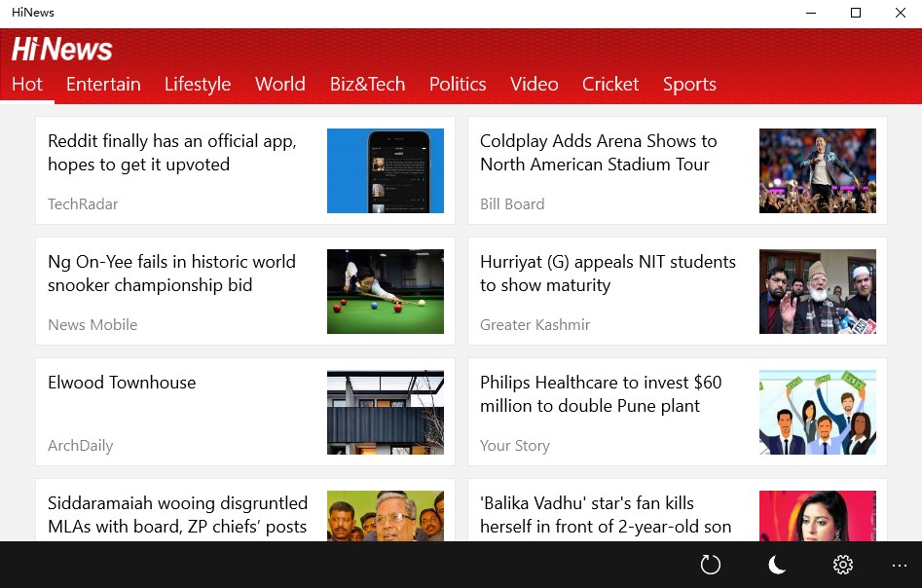Select the Cricket tab
The width and height of the screenshot is (922, 588).
(x=610, y=84)
